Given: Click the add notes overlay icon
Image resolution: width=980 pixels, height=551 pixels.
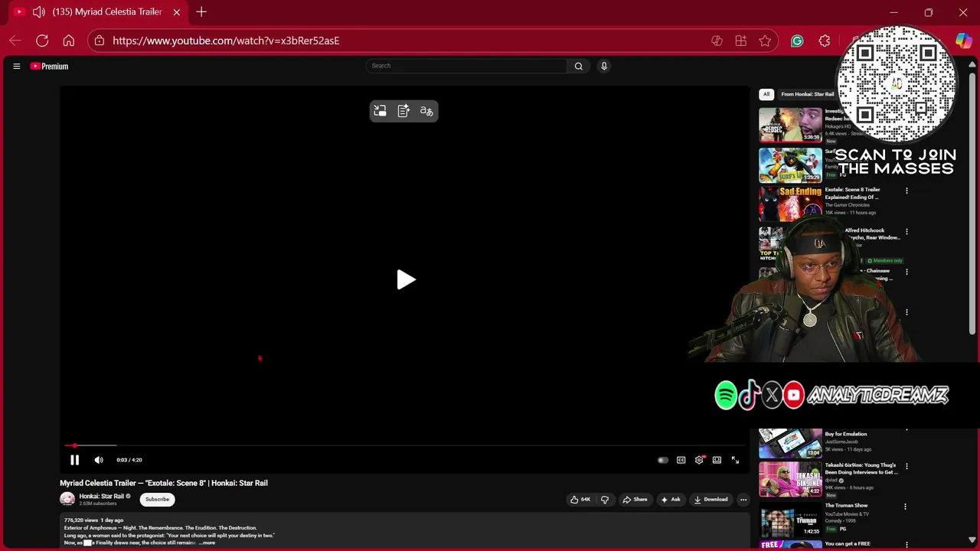Looking at the screenshot, I should 403,111.
